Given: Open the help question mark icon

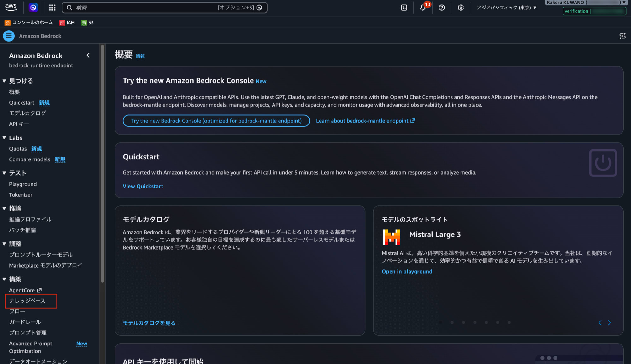Looking at the screenshot, I should [x=442, y=8].
